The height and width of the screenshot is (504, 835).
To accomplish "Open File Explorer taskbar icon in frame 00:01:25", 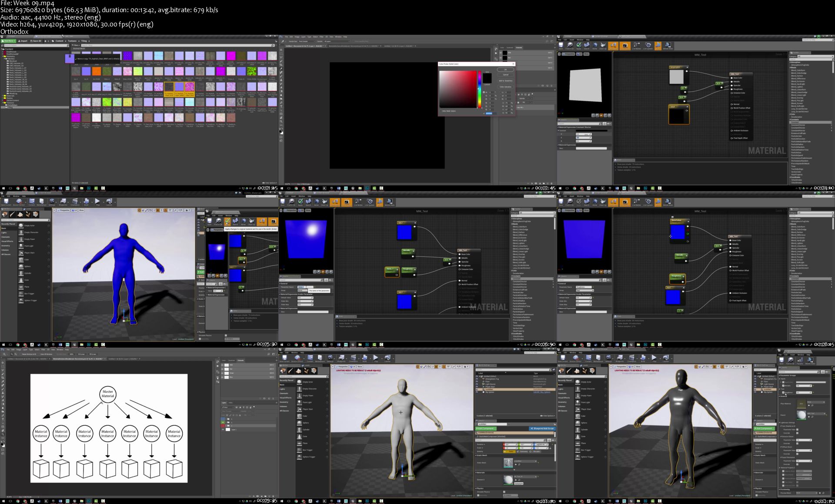I will tap(81, 188).
